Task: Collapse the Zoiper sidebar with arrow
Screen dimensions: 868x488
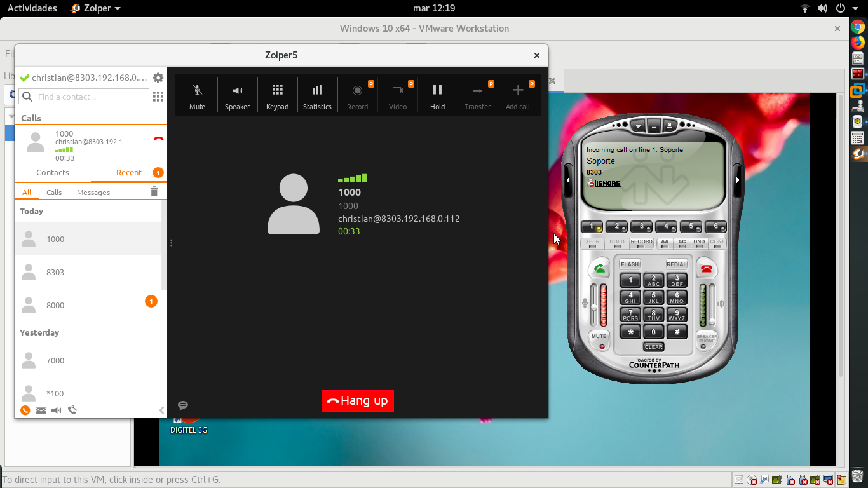Action: tap(161, 410)
